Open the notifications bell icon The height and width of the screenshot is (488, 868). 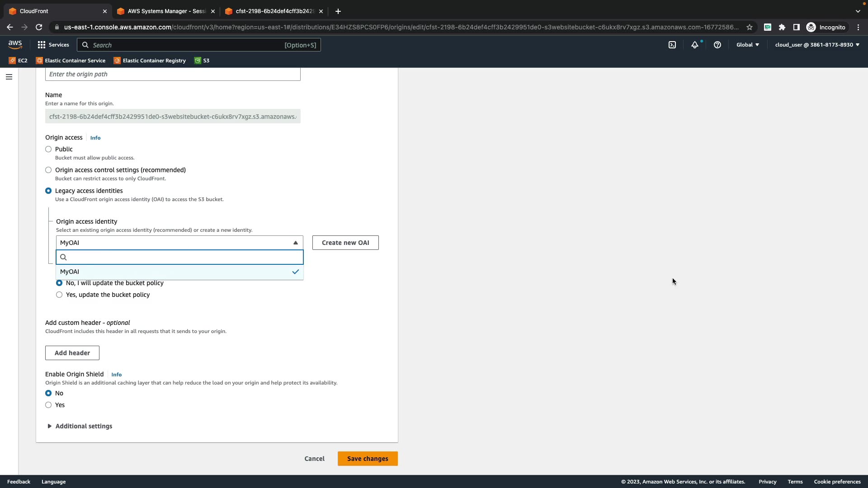695,45
